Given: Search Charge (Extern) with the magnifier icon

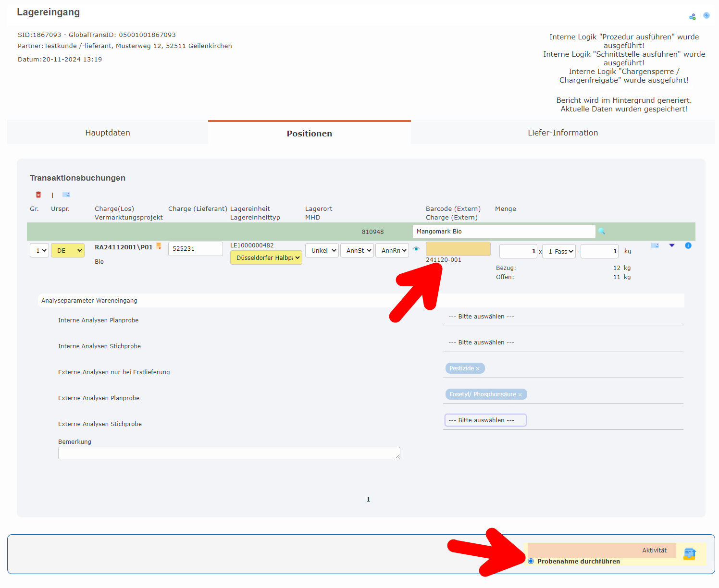Looking at the screenshot, I should tap(602, 231).
